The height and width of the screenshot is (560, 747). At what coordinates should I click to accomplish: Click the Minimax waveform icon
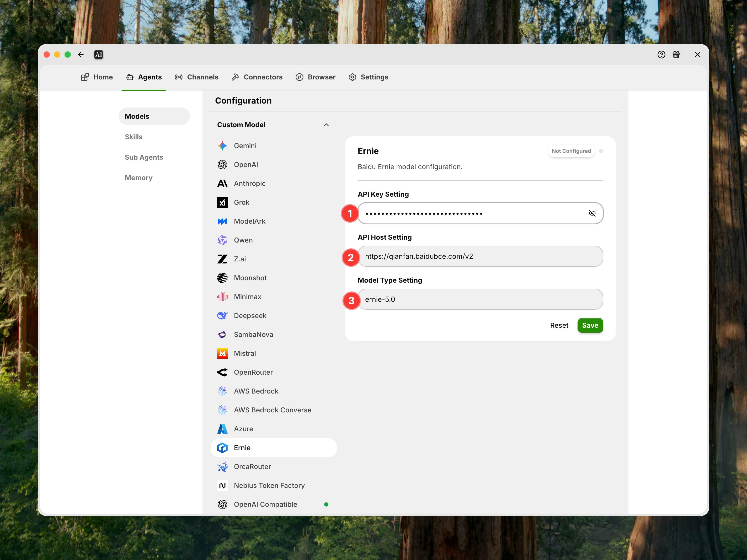(x=222, y=297)
